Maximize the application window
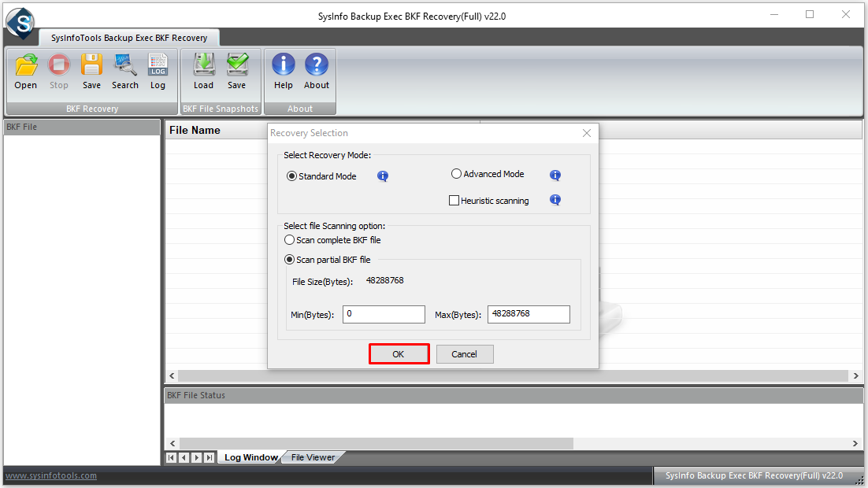 (810, 14)
